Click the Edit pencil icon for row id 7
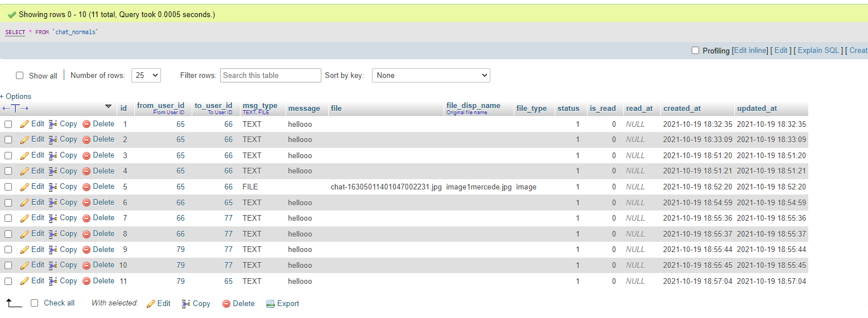This screenshot has height=318, width=868. [24, 218]
